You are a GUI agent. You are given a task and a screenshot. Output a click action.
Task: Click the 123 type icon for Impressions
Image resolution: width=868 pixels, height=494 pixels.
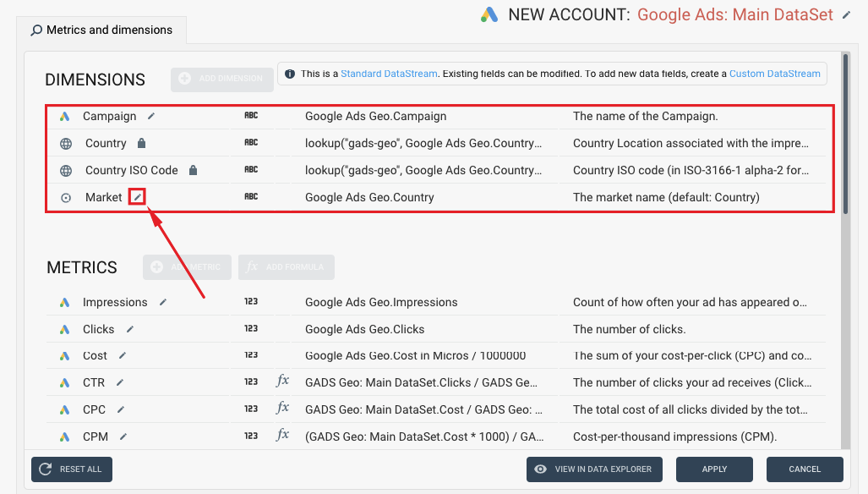251,302
